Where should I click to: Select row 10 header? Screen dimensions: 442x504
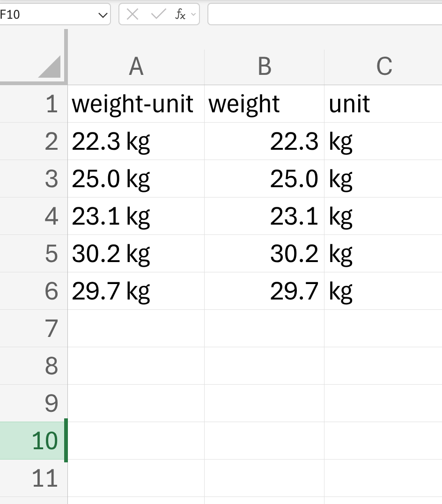tap(33, 441)
